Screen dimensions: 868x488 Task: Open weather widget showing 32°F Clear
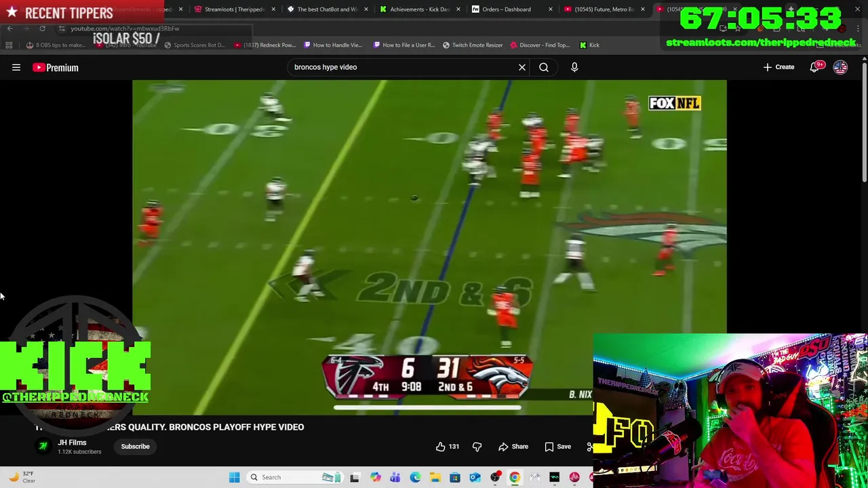pos(22,477)
